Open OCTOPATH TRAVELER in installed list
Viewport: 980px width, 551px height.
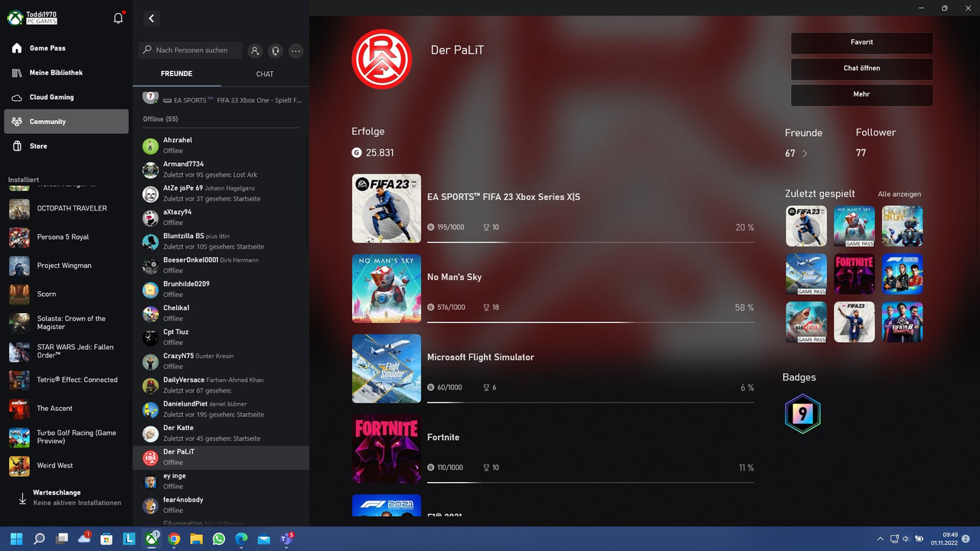coord(67,208)
